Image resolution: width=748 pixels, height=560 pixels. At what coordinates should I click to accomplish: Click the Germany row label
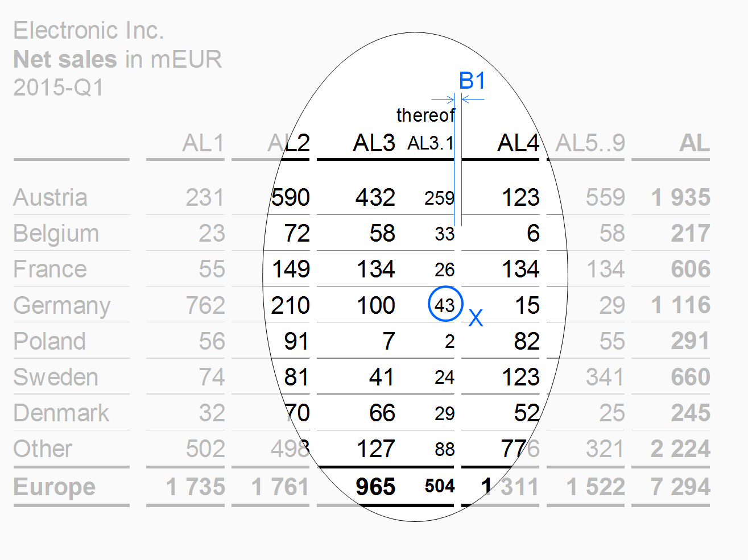[x=62, y=306]
